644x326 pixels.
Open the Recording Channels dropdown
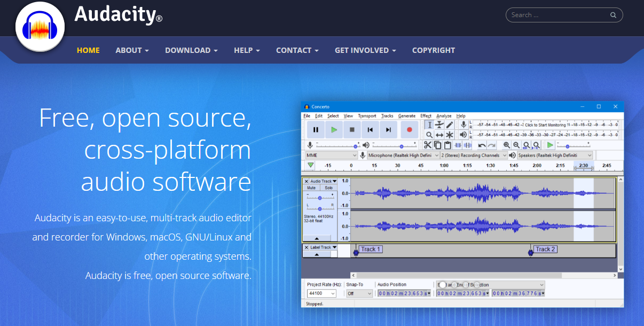pos(474,155)
